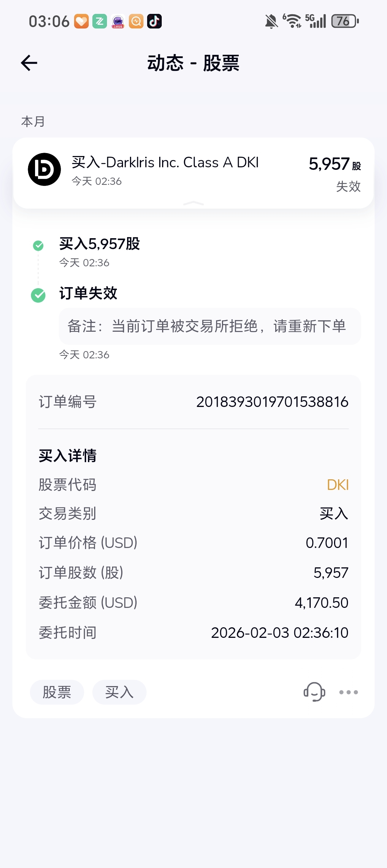
Task: Tap the 本月 section header
Action: (x=33, y=121)
